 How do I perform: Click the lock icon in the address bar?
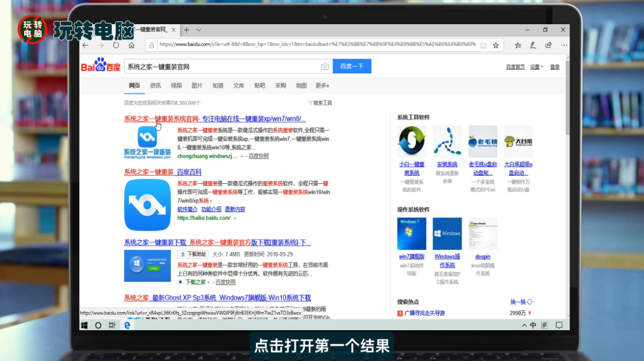pos(152,45)
